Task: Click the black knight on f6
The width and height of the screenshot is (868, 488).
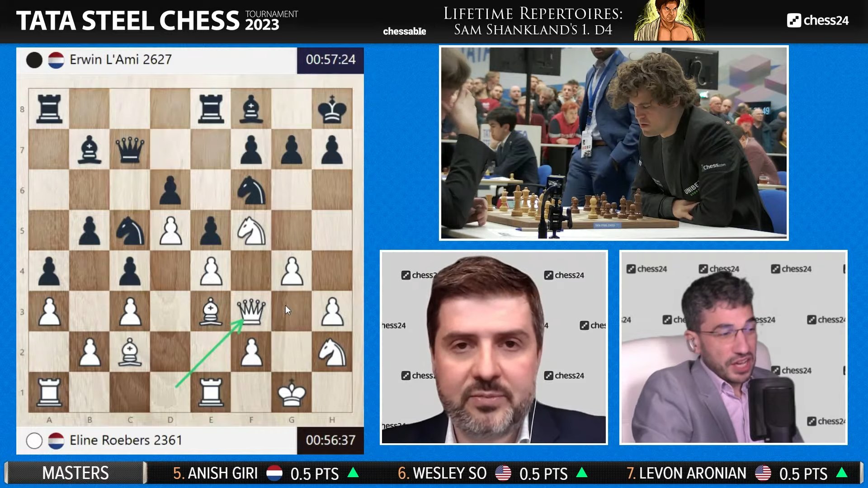Action: coord(251,190)
